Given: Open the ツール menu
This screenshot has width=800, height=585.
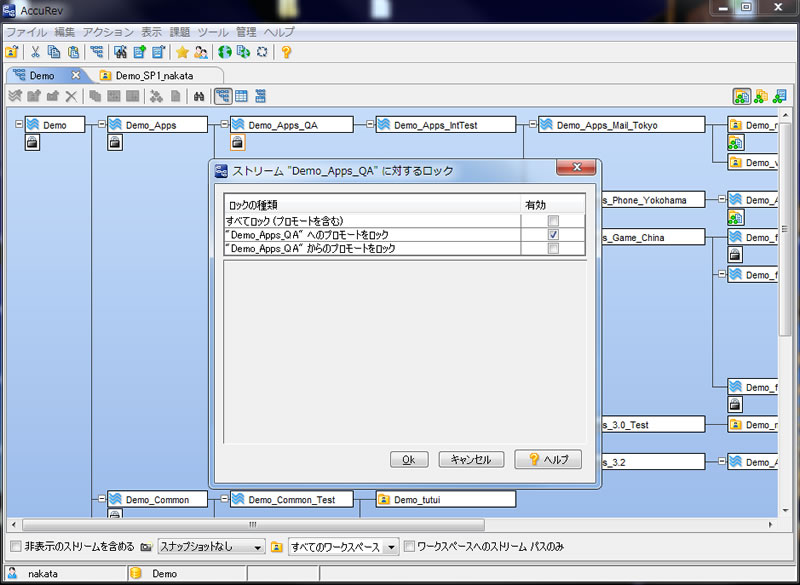Looking at the screenshot, I should click(213, 32).
